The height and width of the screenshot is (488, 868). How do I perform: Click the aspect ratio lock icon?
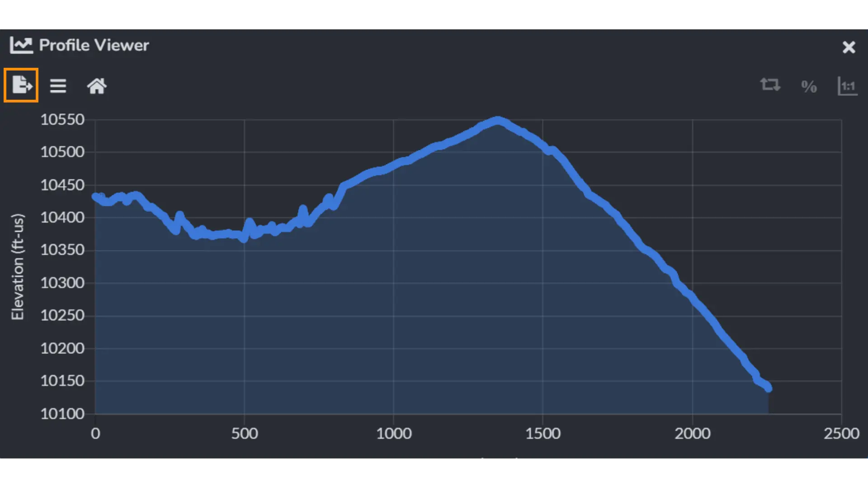(x=847, y=86)
